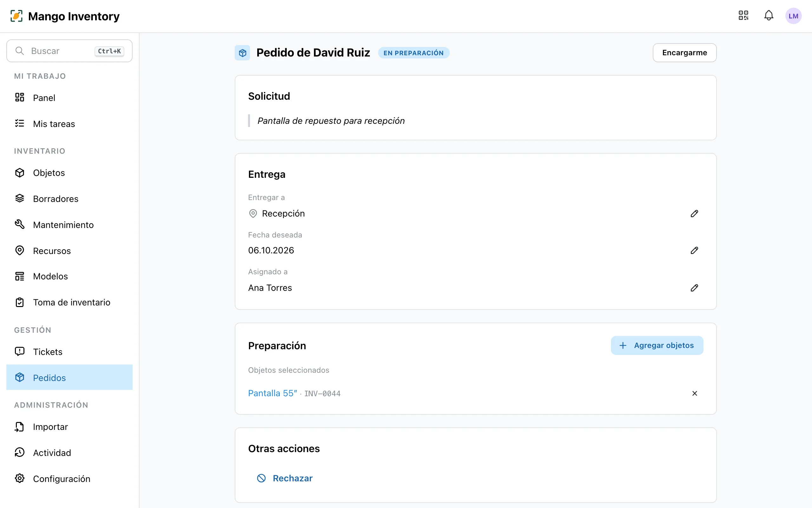Remove Pantalla 55″ from selected objects

[695, 393]
